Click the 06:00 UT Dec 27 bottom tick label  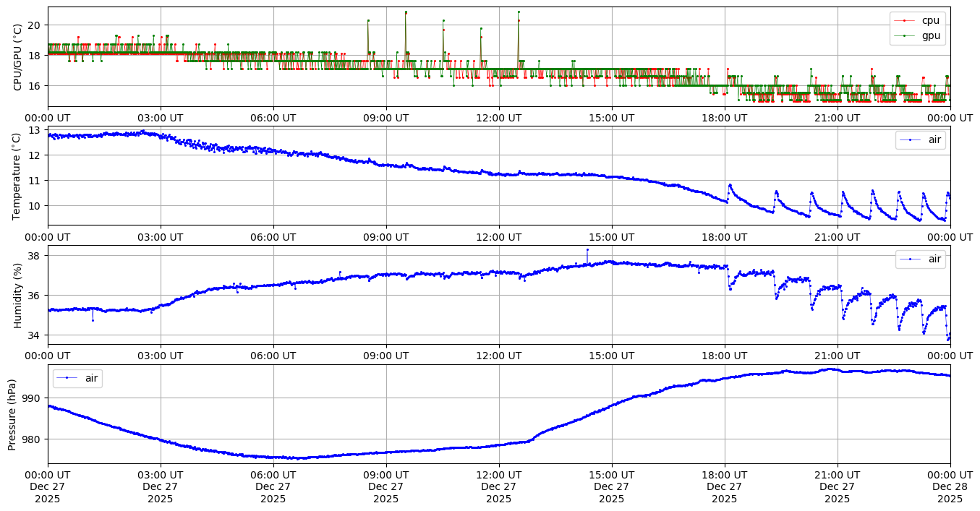click(273, 487)
